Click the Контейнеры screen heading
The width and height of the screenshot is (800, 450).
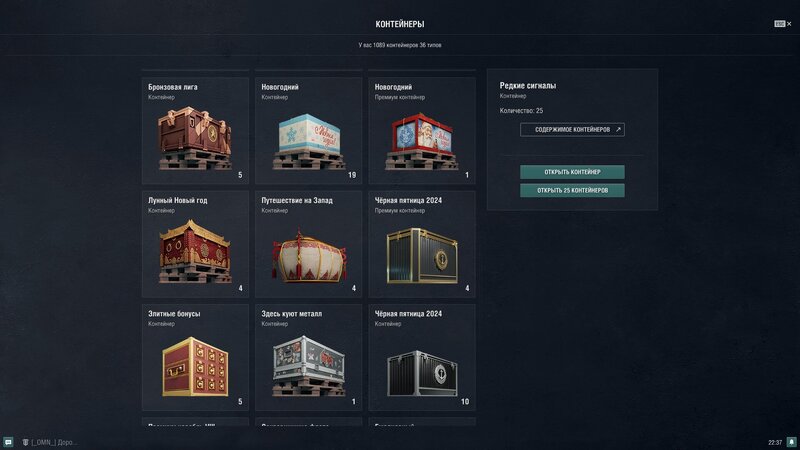point(400,24)
